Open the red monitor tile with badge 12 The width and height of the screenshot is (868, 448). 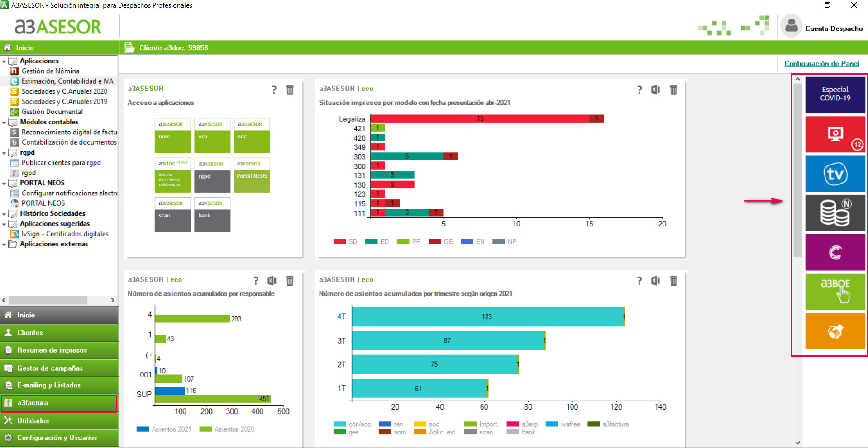click(x=835, y=134)
